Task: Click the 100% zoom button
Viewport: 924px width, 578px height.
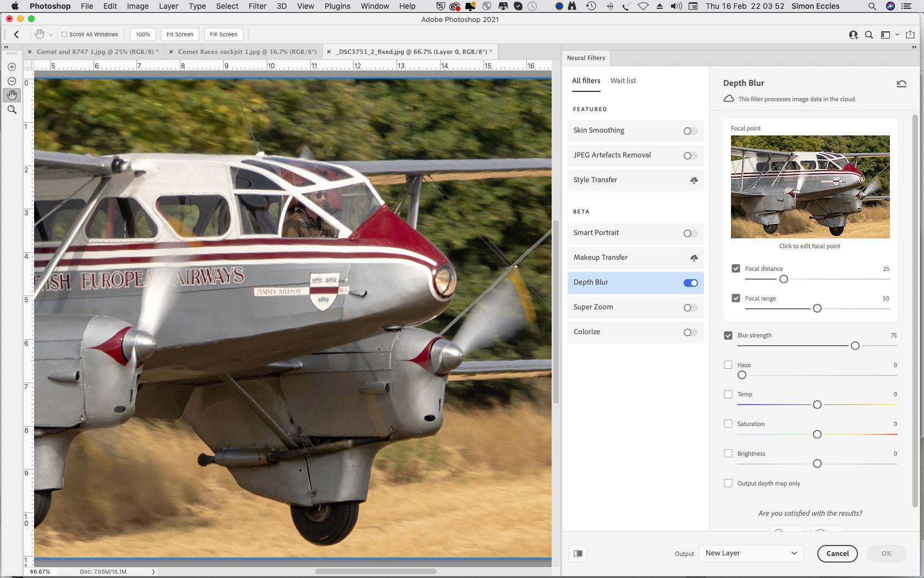Action: 143,34
